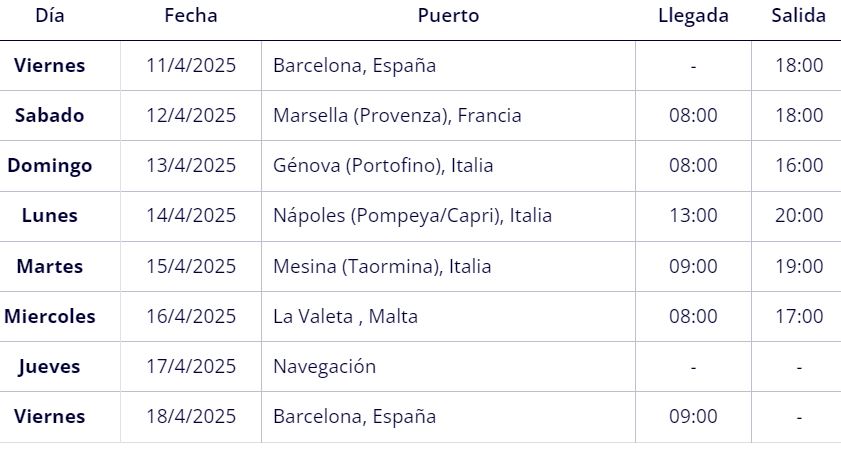
Task: Click the Puerto column header
Action: (x=448, y=16)
